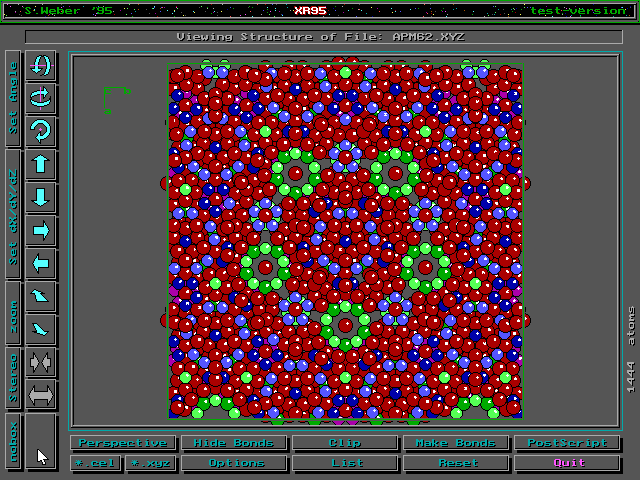640x480 pixels.
Task: Reset the structure view
Action: pos(456,463)
